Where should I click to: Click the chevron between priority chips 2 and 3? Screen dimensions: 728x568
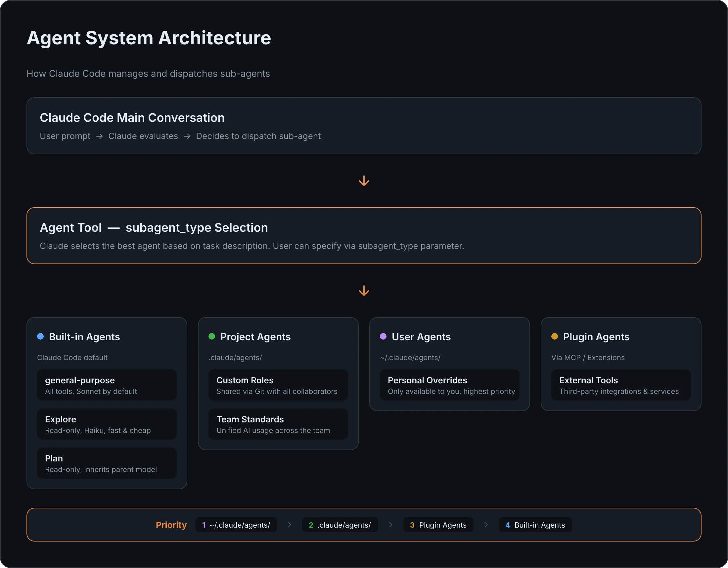tap(391, 525)
